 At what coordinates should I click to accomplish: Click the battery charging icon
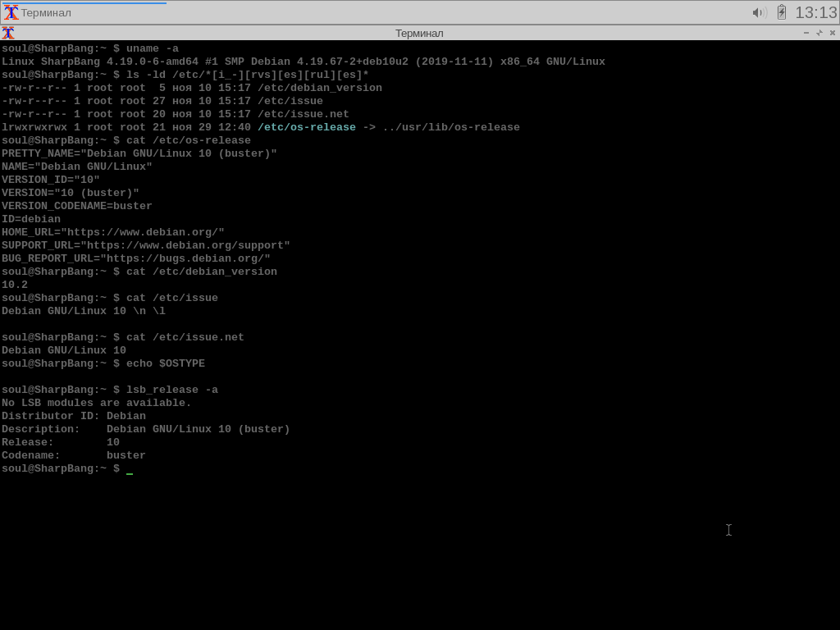(782, 11)
